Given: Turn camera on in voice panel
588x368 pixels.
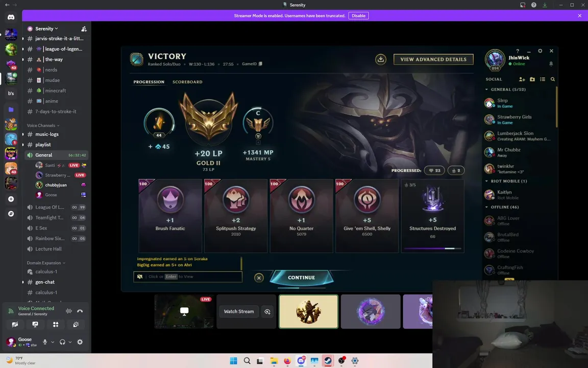Looking at the screenshot, I should 15,325.
